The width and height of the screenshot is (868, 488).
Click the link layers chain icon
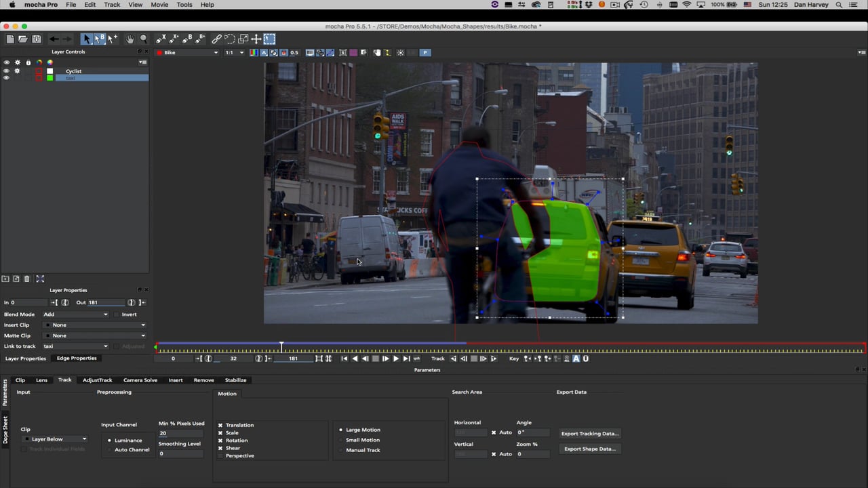(216, 39)
